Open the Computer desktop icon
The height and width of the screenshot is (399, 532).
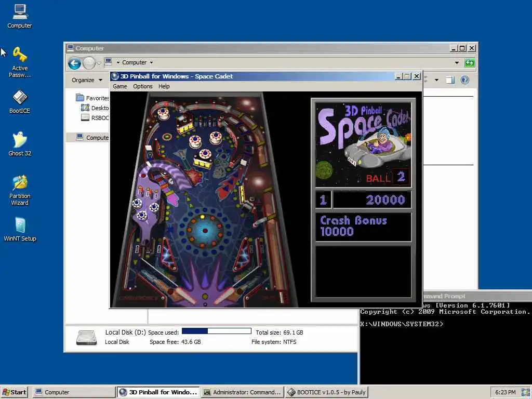point(20,16)
